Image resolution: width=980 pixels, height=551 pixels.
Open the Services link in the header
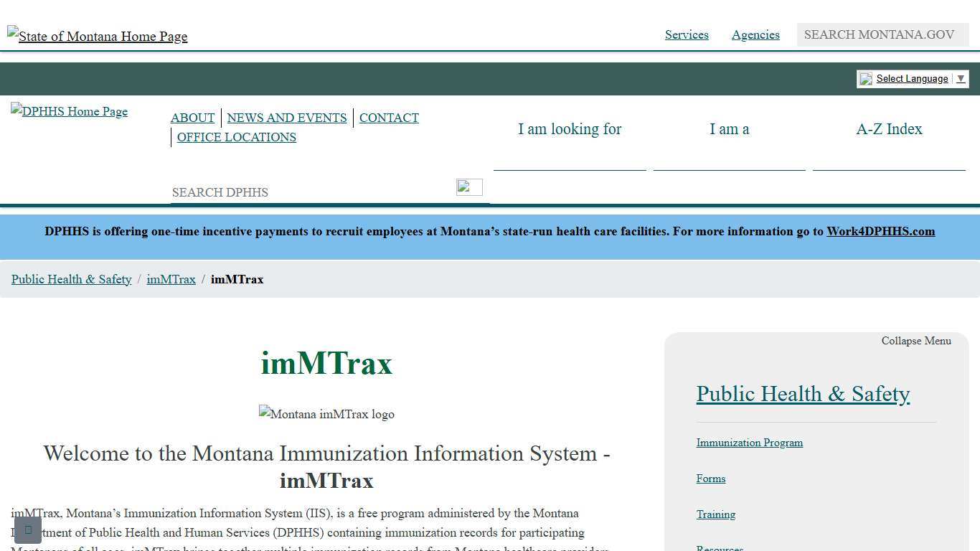(687, 34)
